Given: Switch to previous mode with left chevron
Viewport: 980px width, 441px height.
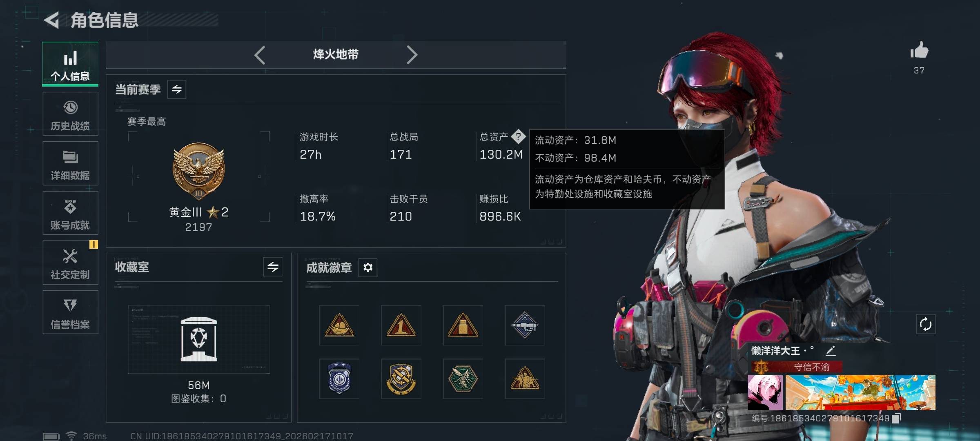Looking at the screenshot, I should 260,55.
